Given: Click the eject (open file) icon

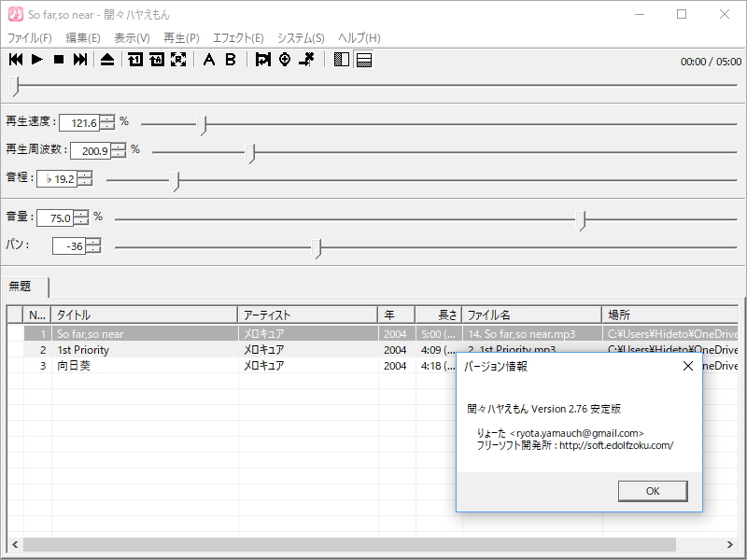Looking at the screenshot, I should 107,60.
